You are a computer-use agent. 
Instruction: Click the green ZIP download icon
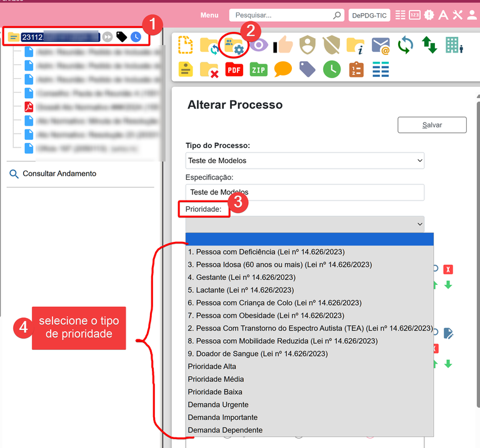pyautogui.click(x=259, y=69)
